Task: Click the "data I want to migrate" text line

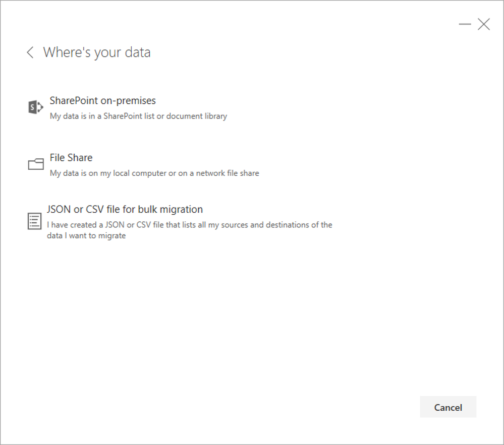Action: click(x=86, y=235)
